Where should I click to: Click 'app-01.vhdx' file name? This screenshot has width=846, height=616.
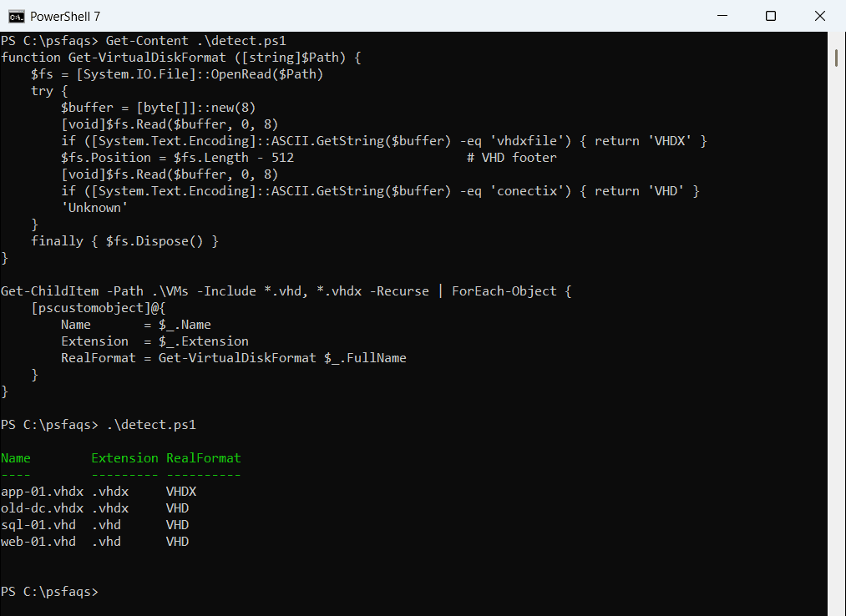click(42, 492)
